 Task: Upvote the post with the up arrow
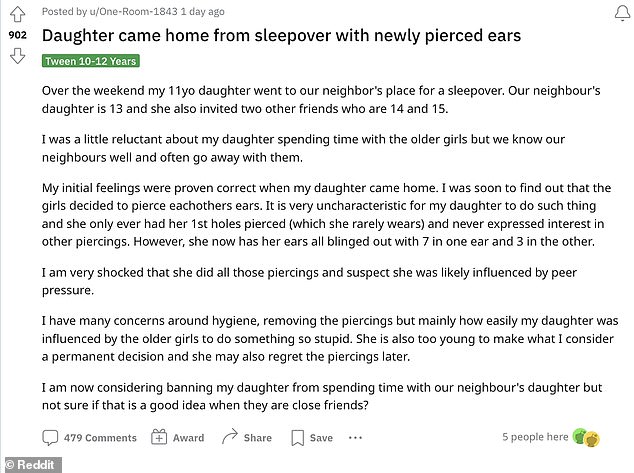click(17, 15)
